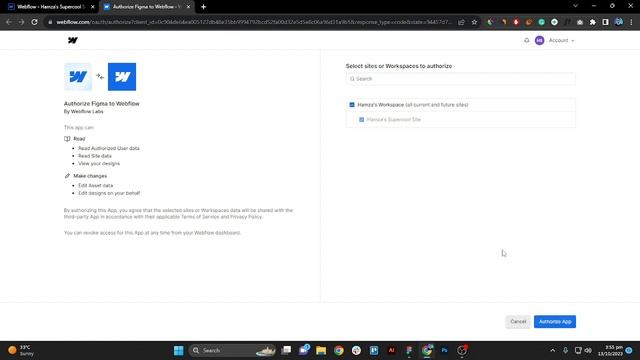
Task: Click the camera screenshot extension icon
Action: [x=580, y=22]
